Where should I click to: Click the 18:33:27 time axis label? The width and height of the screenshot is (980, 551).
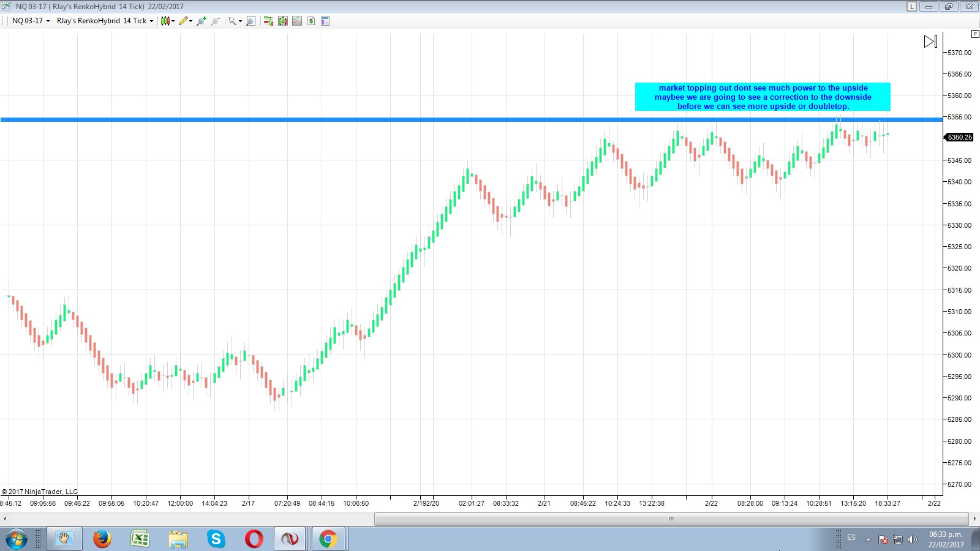pos(888,503)
